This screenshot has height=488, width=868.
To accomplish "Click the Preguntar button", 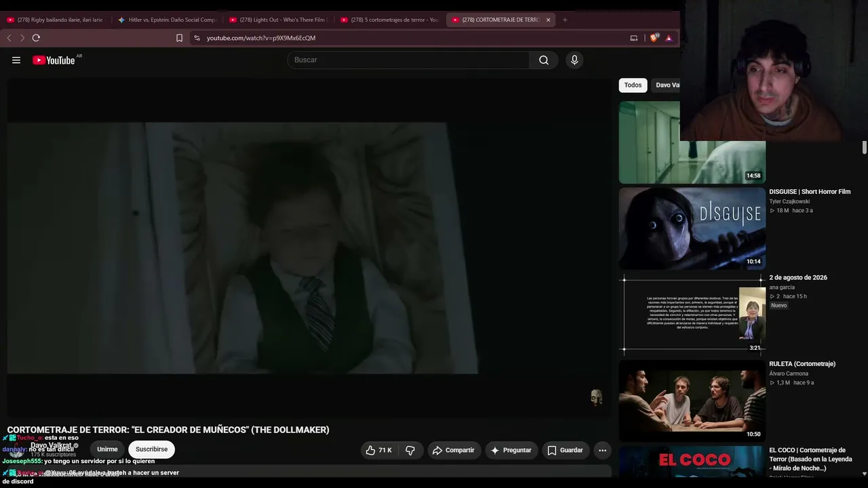I will coord(511,450).
